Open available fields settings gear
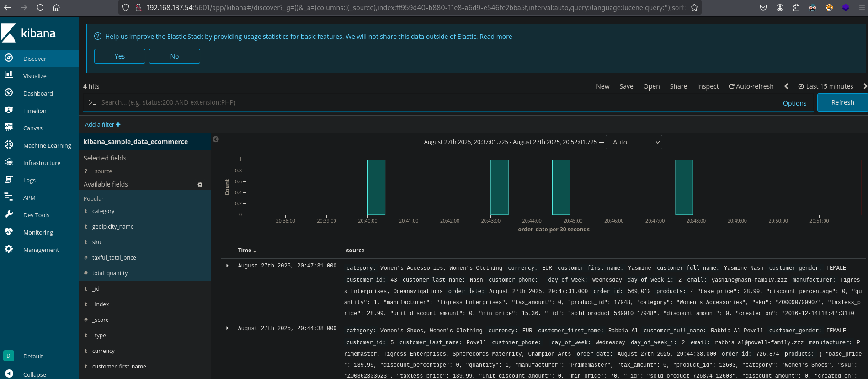The width and height of the screenshot is (868, 379). click(200, 185)
